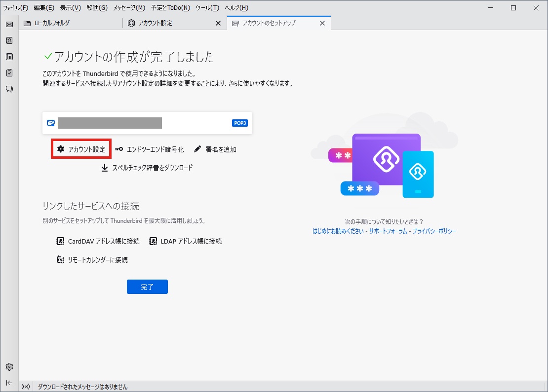Open 編集(E) menu
This screenshot has width=548, height=392.
tap(44, 8)
